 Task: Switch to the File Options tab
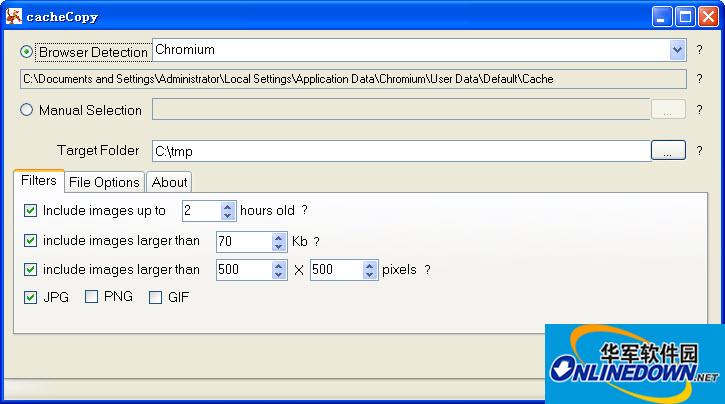(104, 182)
